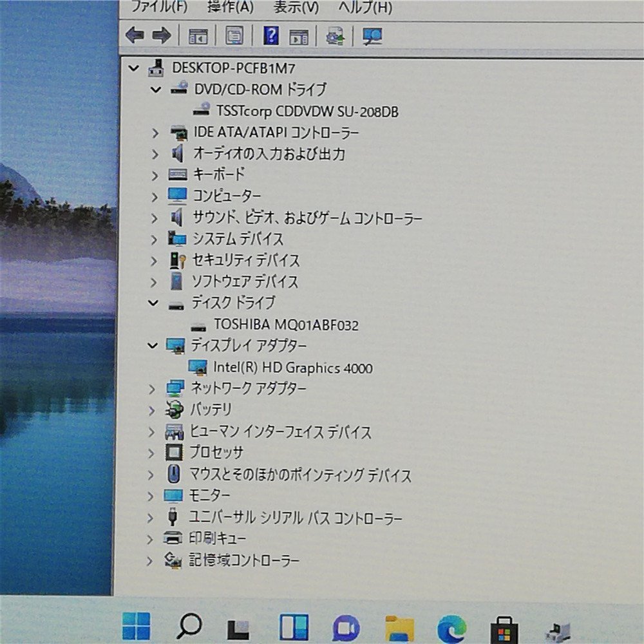Image resolution: width=644 pixels, height=644 pixels.
Task: Collapse the DVD/CD-ROM ドライブ category
Action: (x=156, y=89)
